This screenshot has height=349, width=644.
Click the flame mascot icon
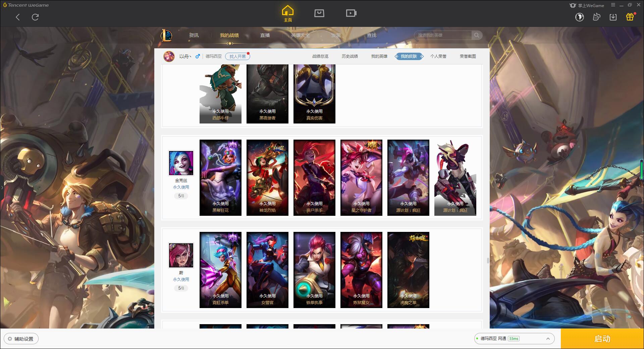coord(596,17)
